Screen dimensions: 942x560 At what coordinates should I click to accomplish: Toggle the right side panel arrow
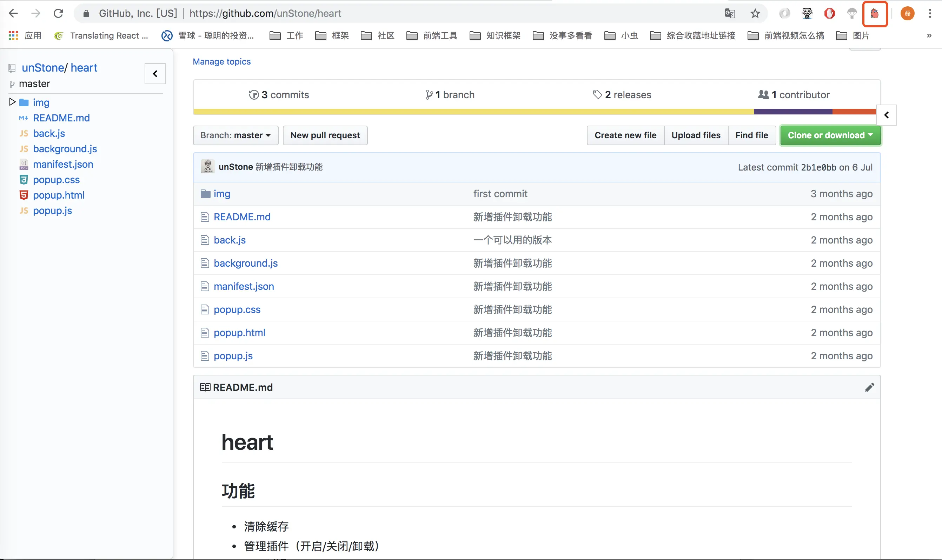(886, 115)
